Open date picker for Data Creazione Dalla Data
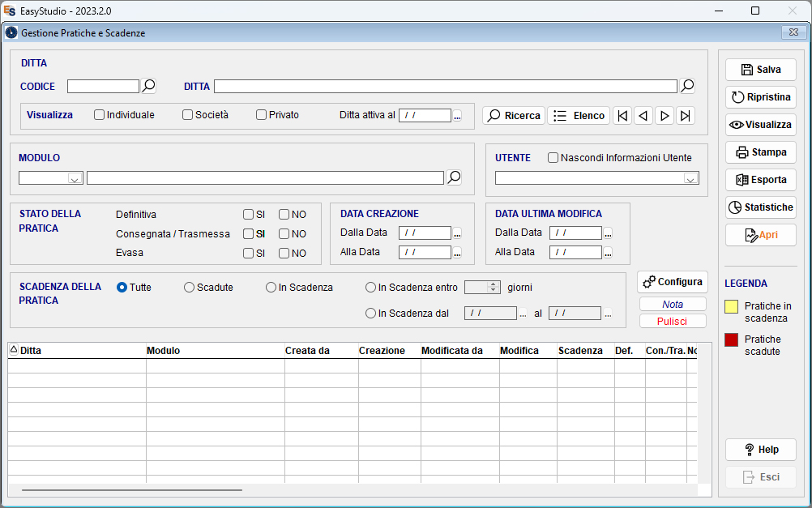The width and height of the screenshot is (812, 508). tap(457, 233)
